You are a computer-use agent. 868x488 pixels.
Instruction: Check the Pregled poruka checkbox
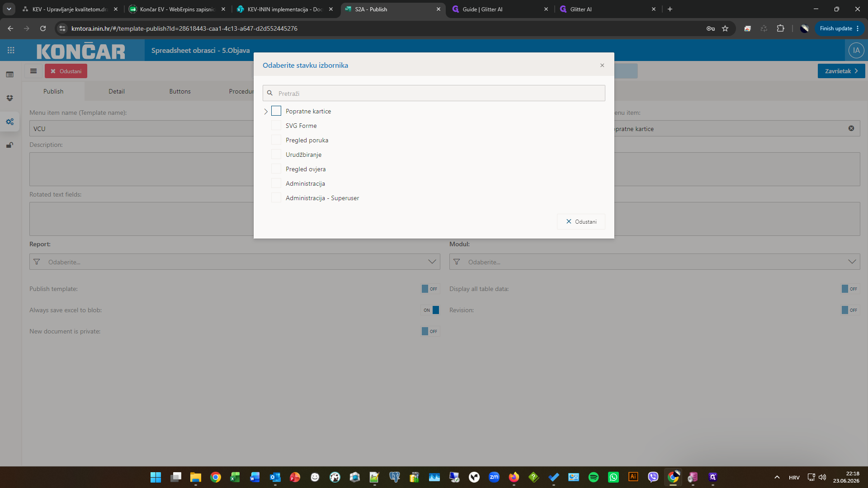pos(276,140)
